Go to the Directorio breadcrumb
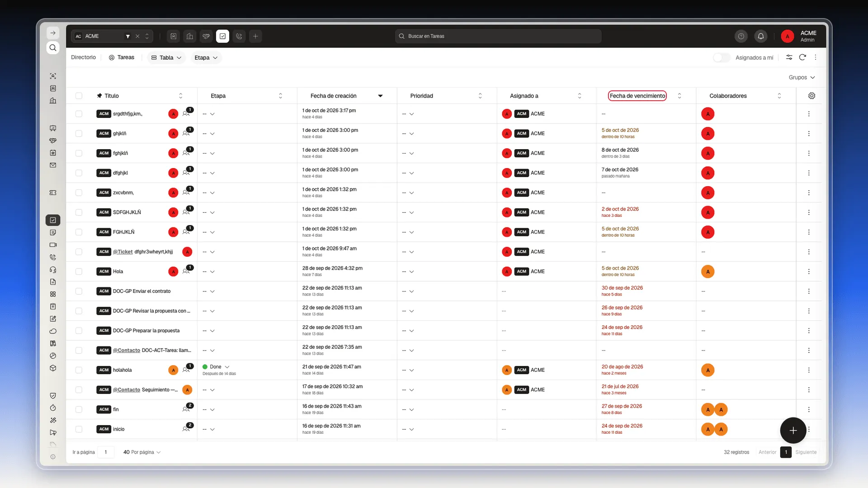868x488 pixels. tap(83, 57)
